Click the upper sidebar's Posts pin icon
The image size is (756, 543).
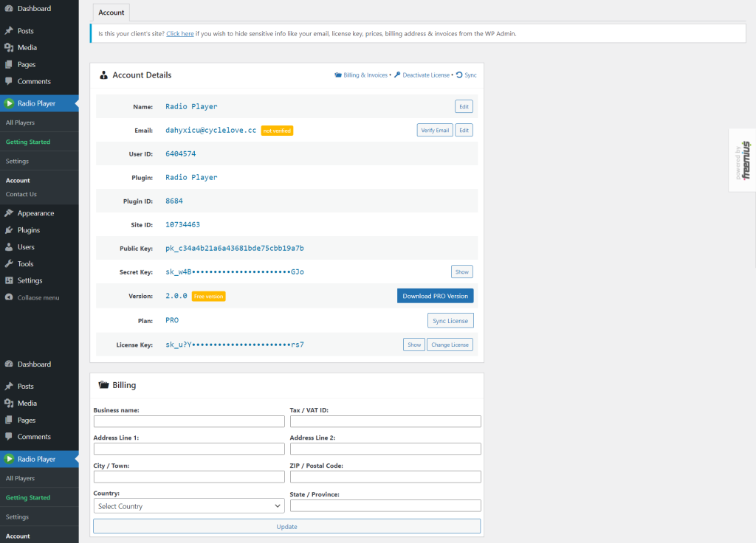click(x=9, y=31)
